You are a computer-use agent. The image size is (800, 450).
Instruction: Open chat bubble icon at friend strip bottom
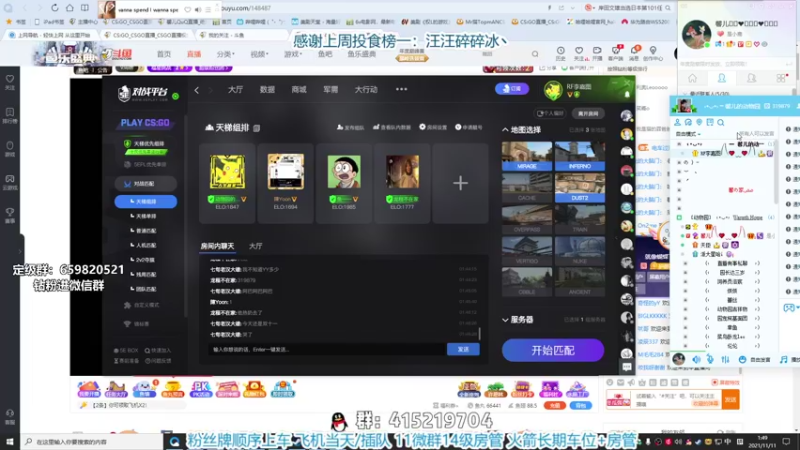pyautogui.click(x=627, y=366)
